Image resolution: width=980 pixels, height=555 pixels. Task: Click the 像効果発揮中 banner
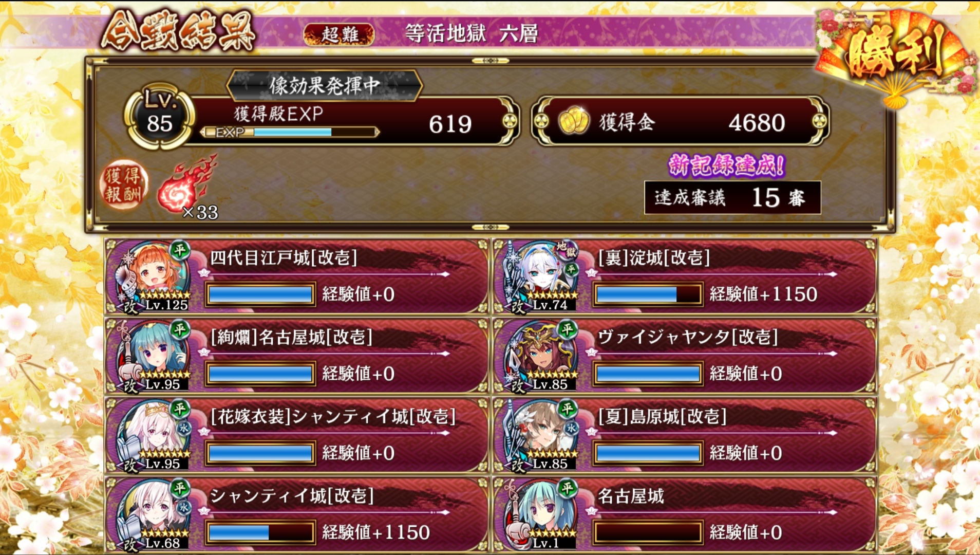pos(325,85)
